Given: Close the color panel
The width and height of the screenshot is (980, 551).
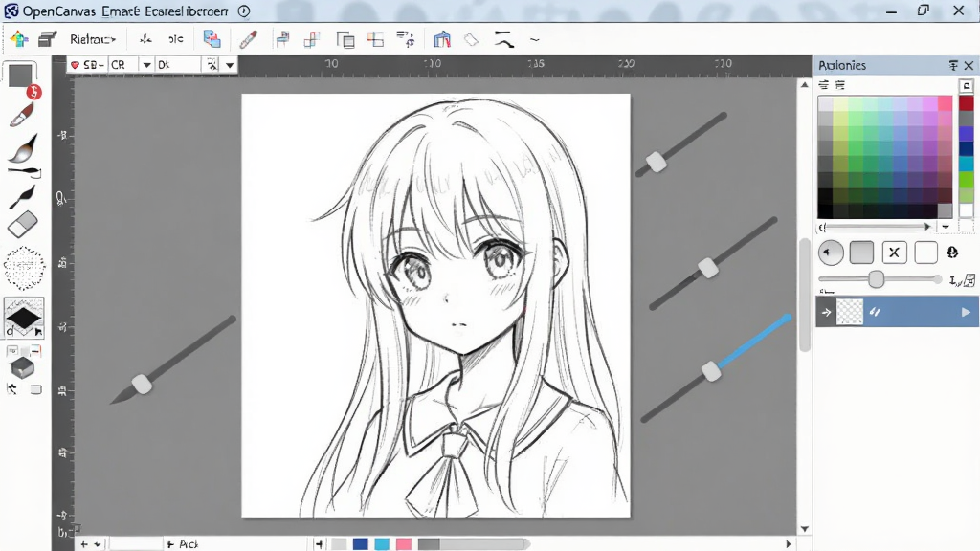Looking at the screenshot, I should click(969, 65).
